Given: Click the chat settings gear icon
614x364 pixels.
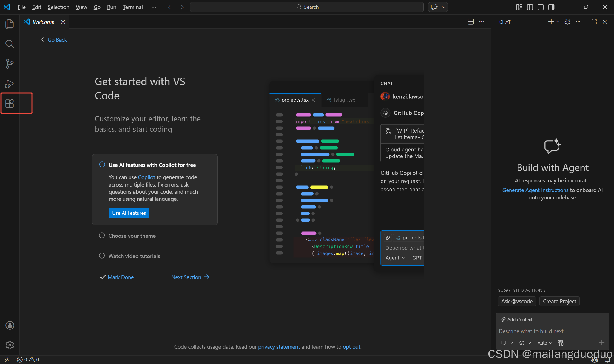Looking at the screenshot, I should (x=567, y=22).
